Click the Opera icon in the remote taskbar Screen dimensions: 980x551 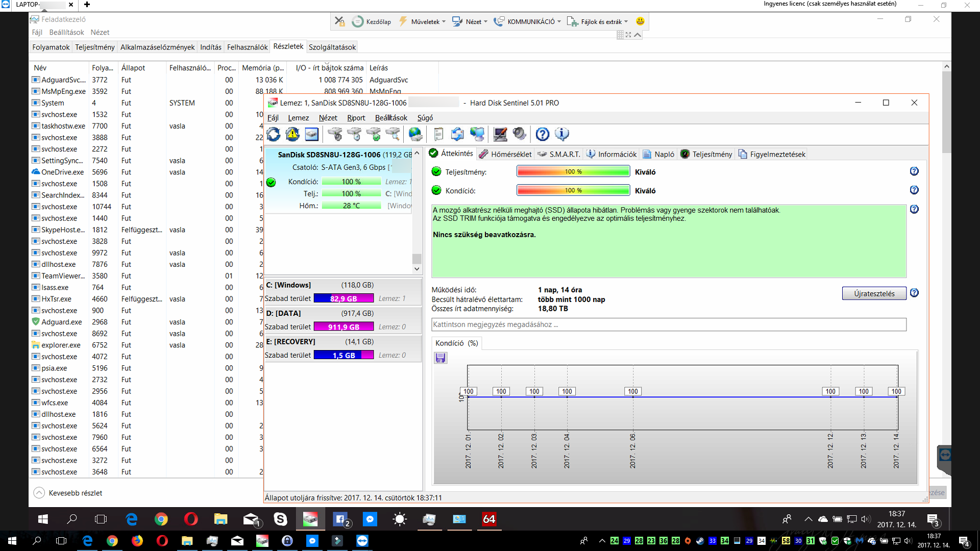tap(191, 519)
